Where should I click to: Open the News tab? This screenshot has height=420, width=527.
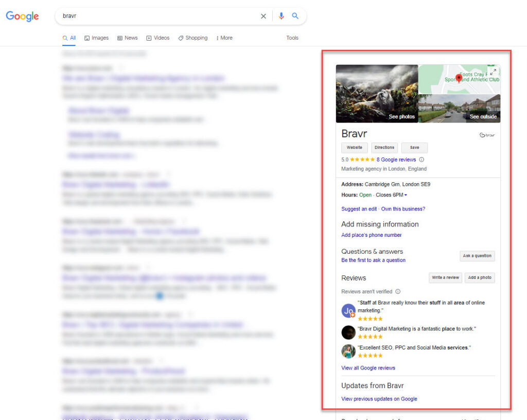click(x=128, y=38)
